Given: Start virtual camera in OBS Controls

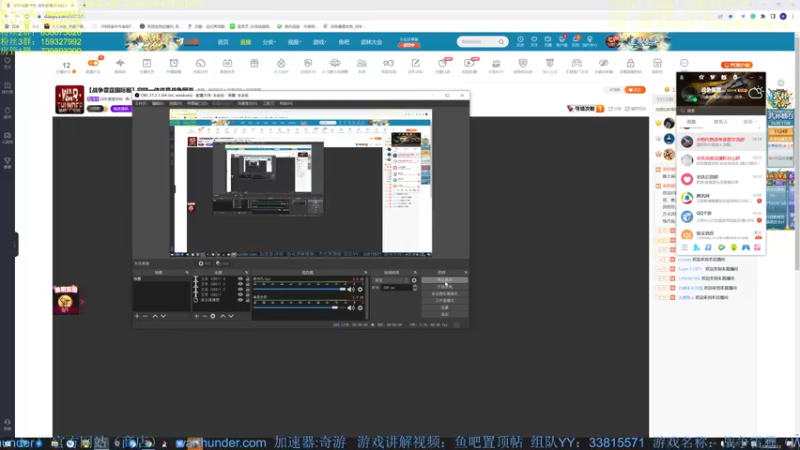Looking at the screenshot, I should tap(444, 294).
